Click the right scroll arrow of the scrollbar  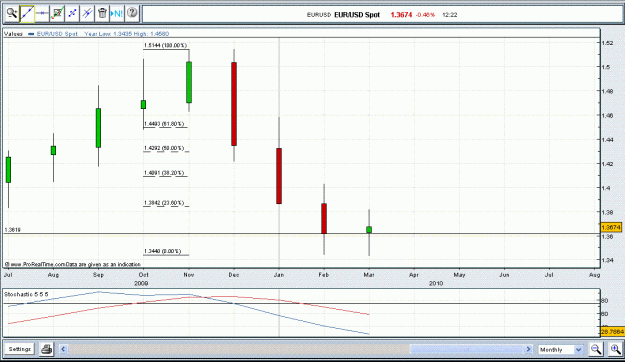[x=529, y=349]
